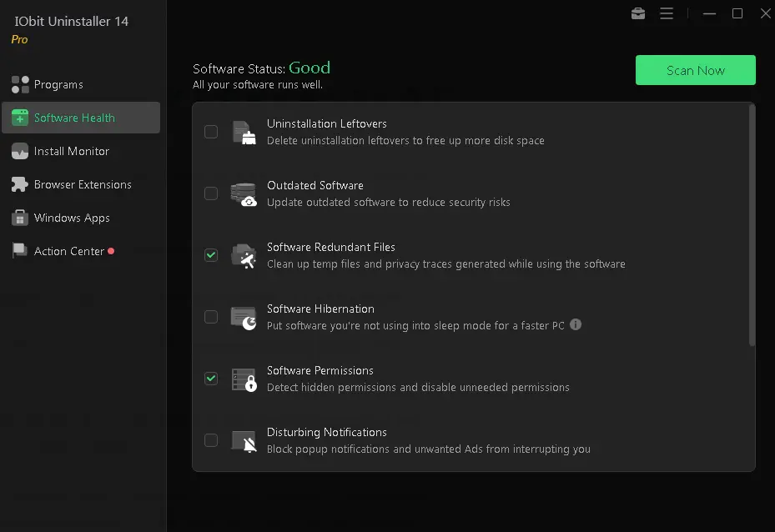Click the Software Permissions lock icon

click(x=244, y=380)
